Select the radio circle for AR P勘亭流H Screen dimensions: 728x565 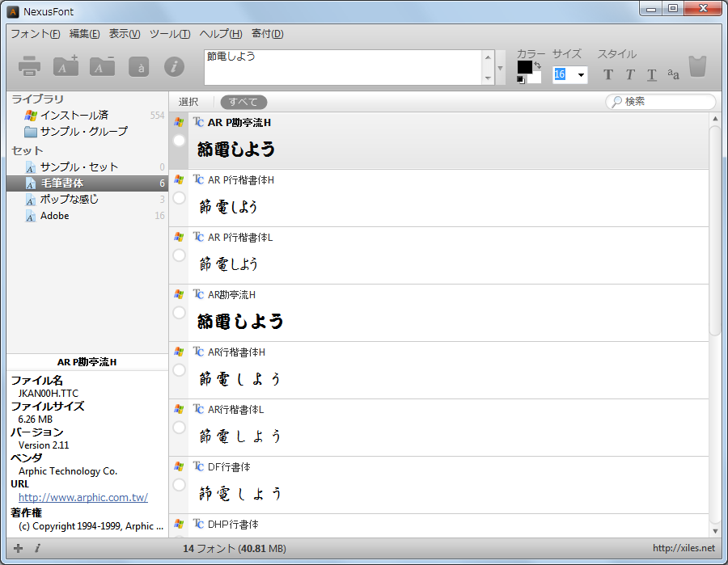(x=180, y=141)
